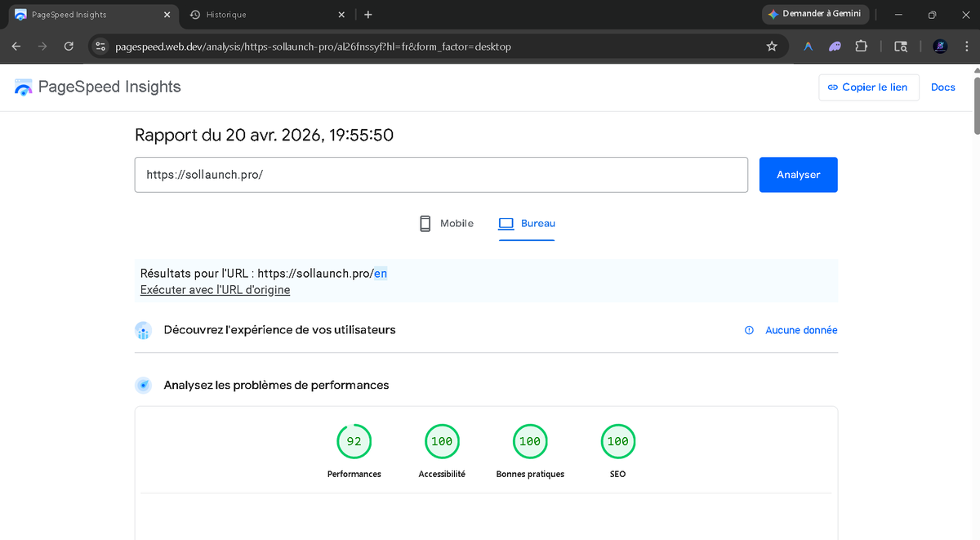The image size is (980, 540).
Task: Click the performance diagnostics section icon
Action: point(143,385)
